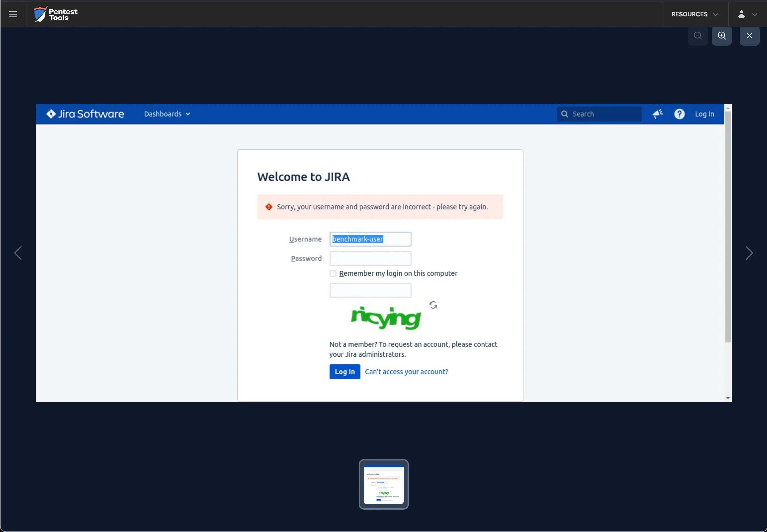This screenshot has width=767, height=532.
Task: Click the incorrect username and password message
Action: point(382,207)
